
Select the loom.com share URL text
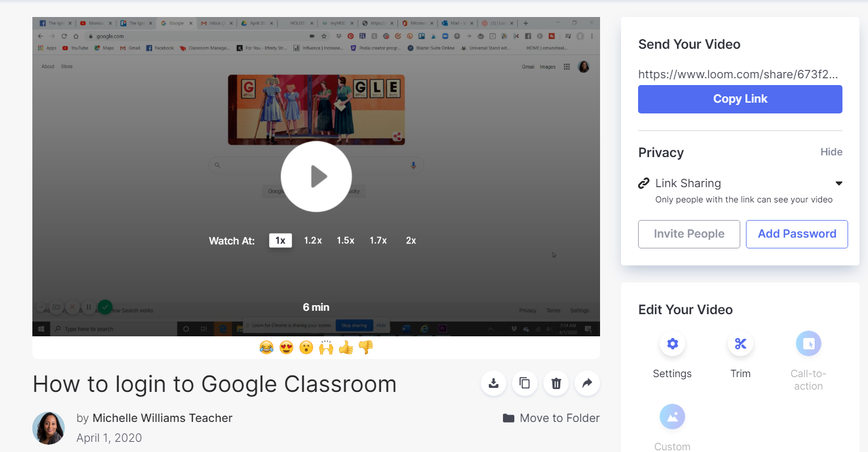738,74
